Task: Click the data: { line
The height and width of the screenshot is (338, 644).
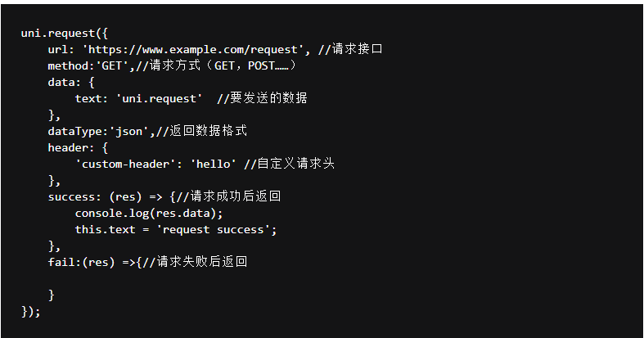Action: [71, 82]
